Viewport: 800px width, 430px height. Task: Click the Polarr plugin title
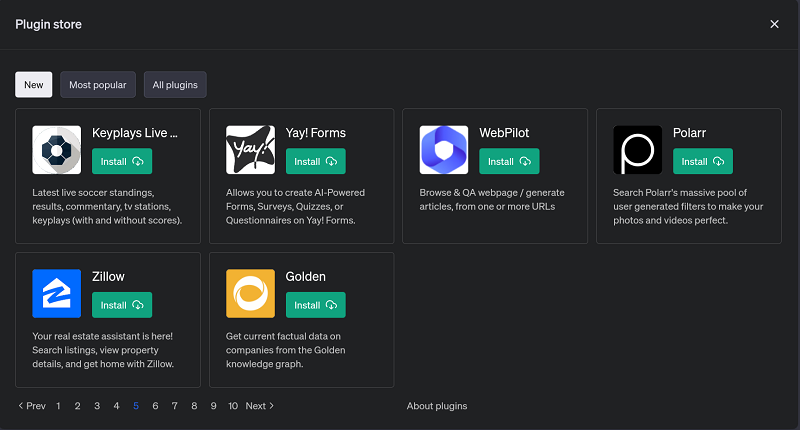point(689,133)
